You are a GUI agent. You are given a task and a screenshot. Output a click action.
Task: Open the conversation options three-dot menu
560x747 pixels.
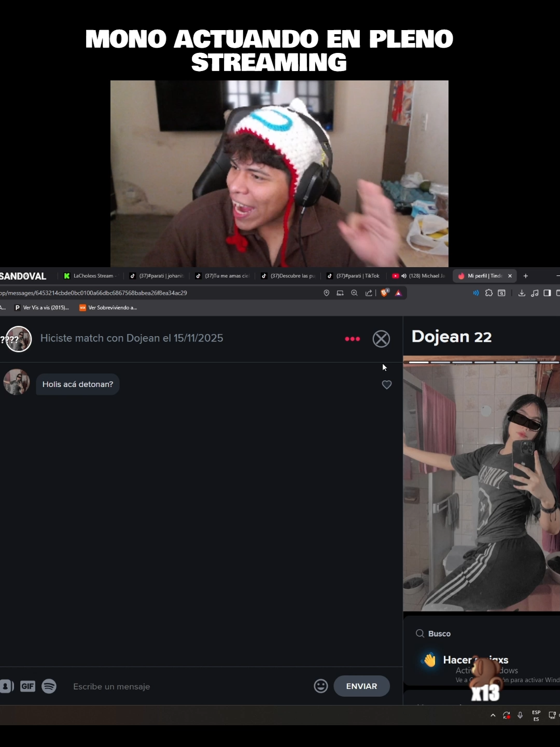353,338
